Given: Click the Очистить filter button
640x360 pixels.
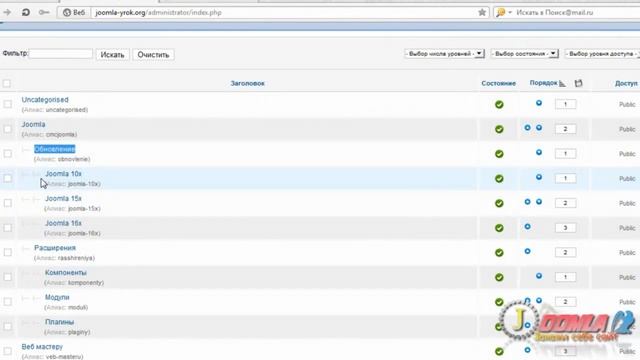Looking at the screenshot, I should [153, 55].
